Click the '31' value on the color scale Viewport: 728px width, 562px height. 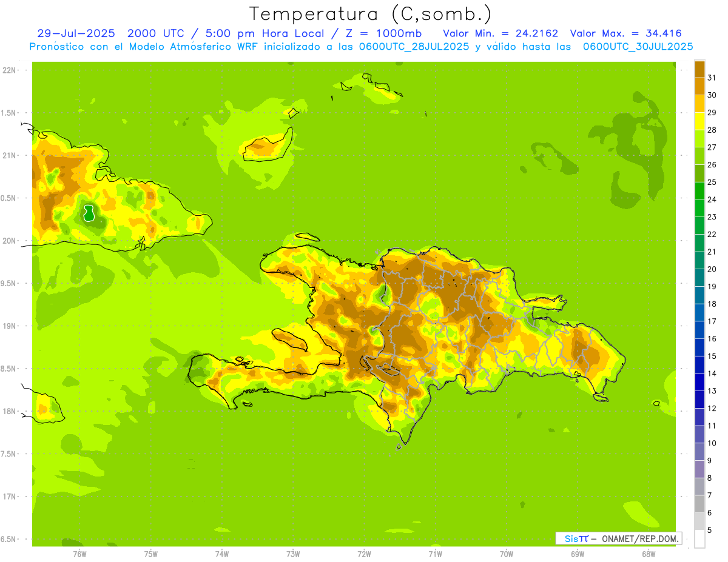pyautogui.click(x=712, y=77)
